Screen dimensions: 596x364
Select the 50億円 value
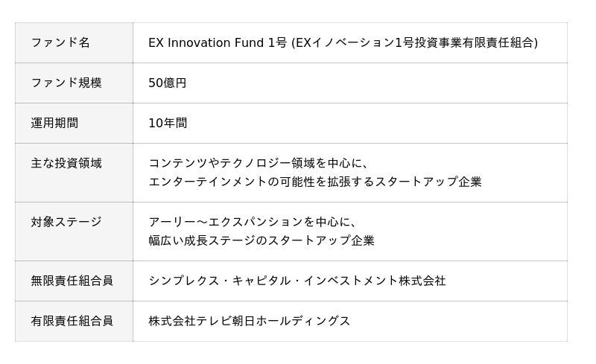(167, 83)
